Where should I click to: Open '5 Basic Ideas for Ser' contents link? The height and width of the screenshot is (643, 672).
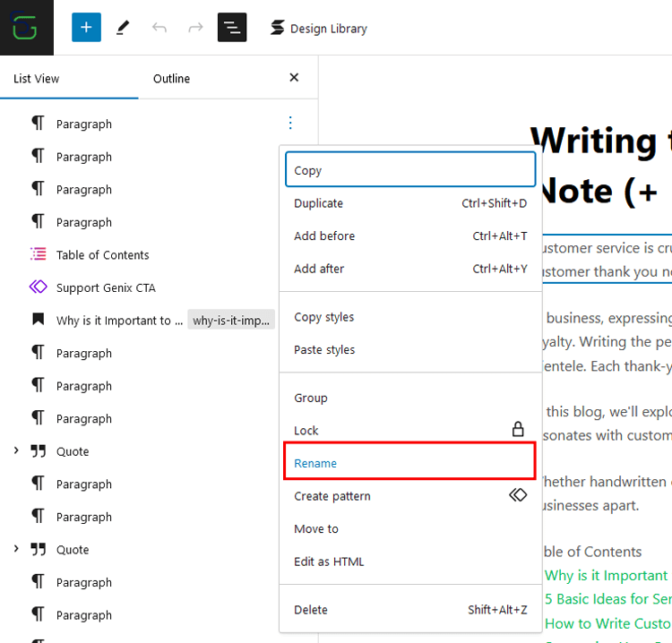(x=607, y=599)
